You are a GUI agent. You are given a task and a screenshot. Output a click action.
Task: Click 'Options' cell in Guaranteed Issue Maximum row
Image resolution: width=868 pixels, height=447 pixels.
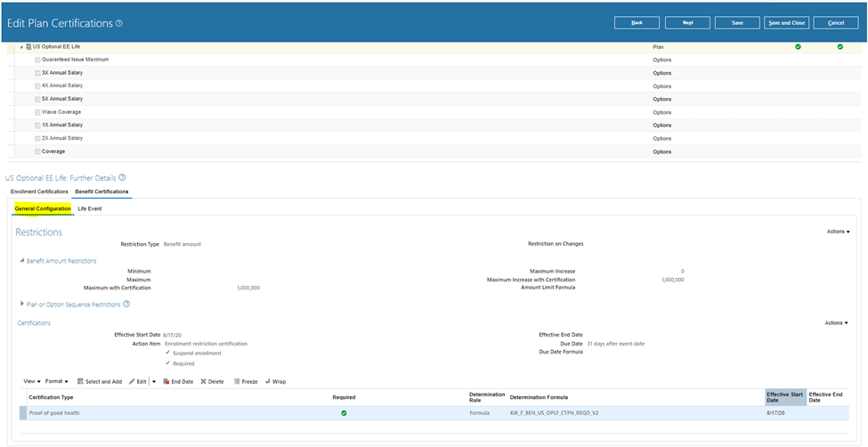(662, 60)
